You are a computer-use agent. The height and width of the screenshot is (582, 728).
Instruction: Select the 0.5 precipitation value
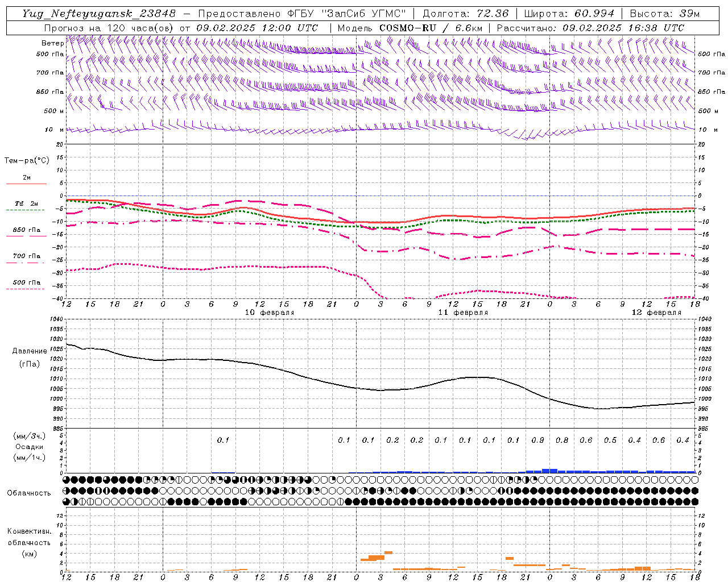pyautogui.click(x=610, y=440)
